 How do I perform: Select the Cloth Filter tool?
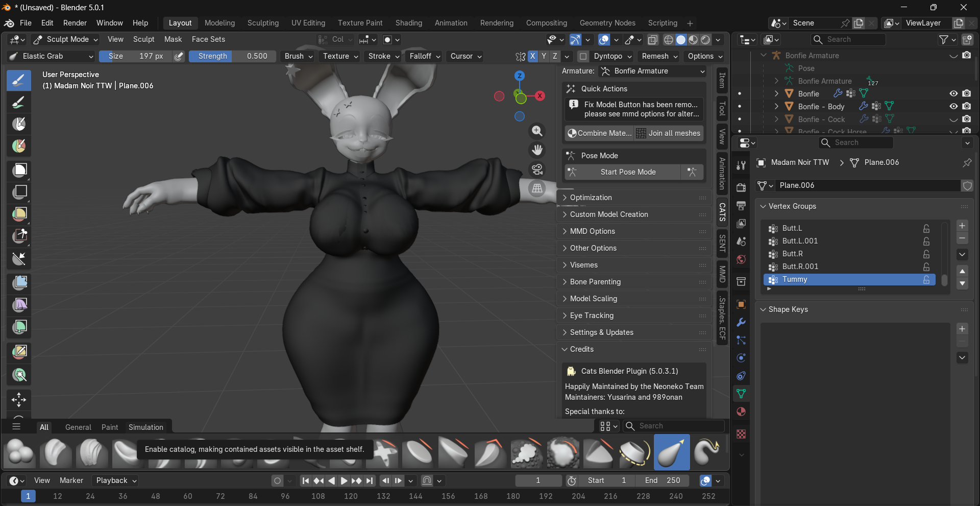[x=19, y=305]
